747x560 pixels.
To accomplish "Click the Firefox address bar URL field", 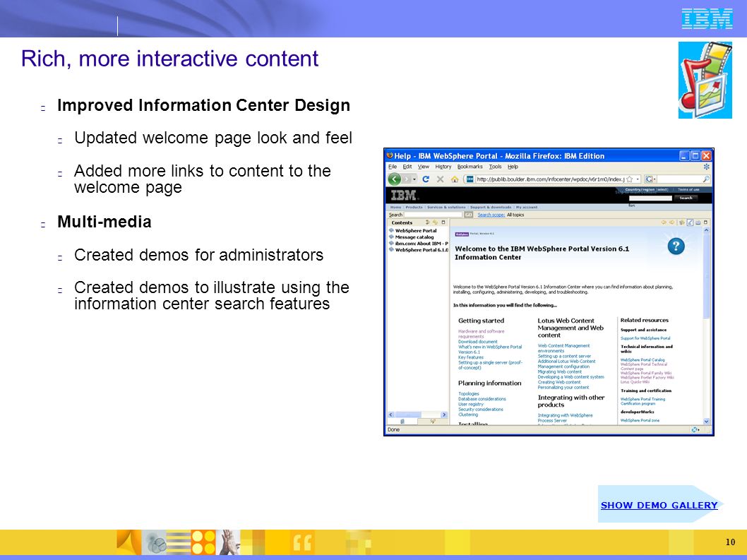I will [x=550, y=179].
